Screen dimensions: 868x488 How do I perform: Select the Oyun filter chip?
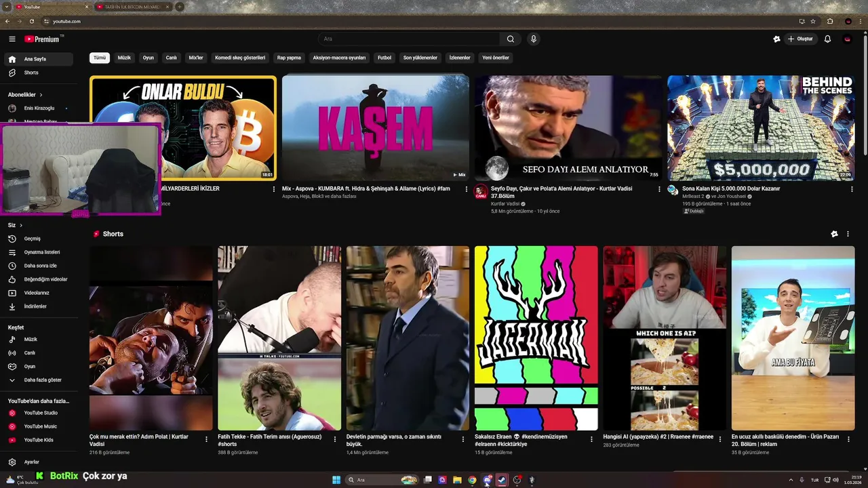pyautogui.click(x=148, y=58)
